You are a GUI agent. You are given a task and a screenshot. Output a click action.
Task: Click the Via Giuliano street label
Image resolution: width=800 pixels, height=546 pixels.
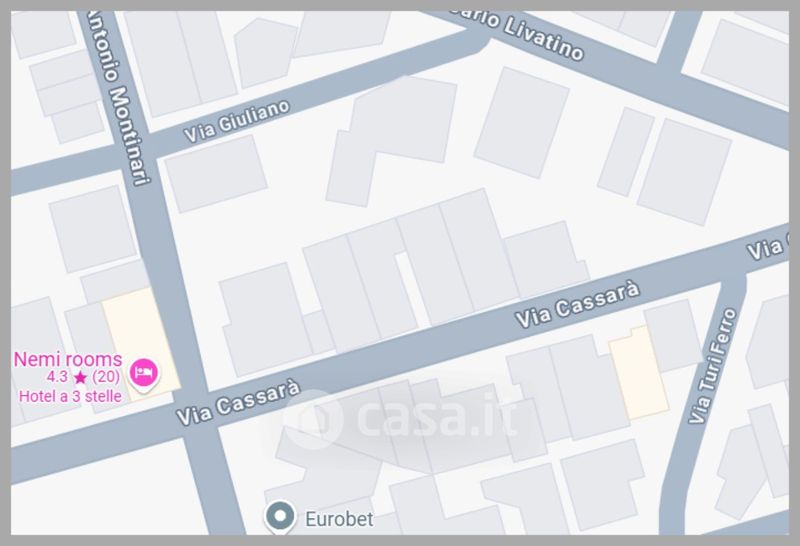(237, 121)
